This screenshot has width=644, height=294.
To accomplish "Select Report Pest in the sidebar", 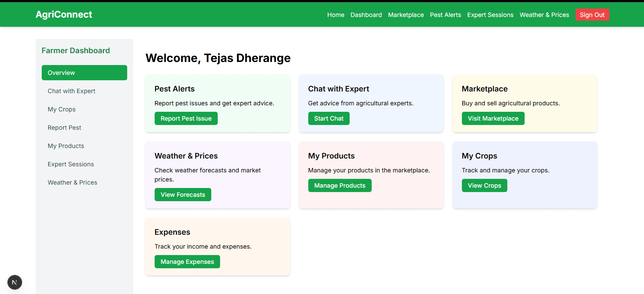I will point(64,128).
